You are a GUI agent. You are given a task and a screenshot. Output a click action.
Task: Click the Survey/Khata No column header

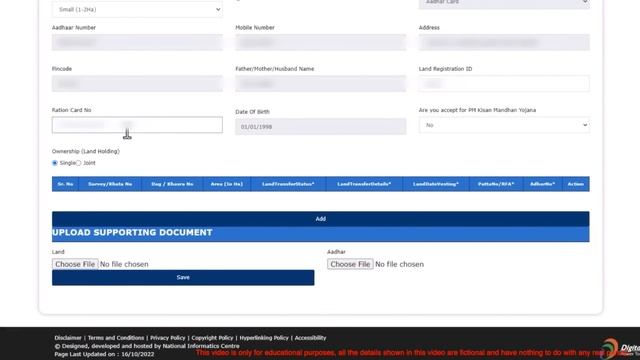(110, 184)
